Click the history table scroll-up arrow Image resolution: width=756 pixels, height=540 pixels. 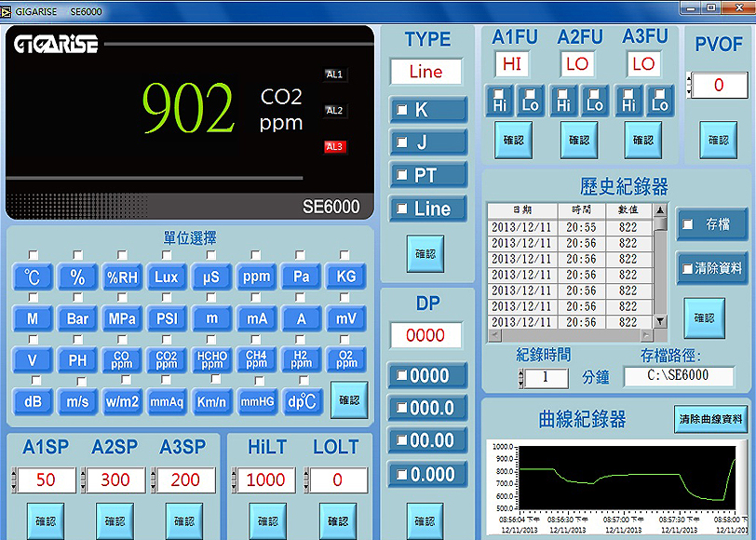pyautogui.click(x=660, y=209)
